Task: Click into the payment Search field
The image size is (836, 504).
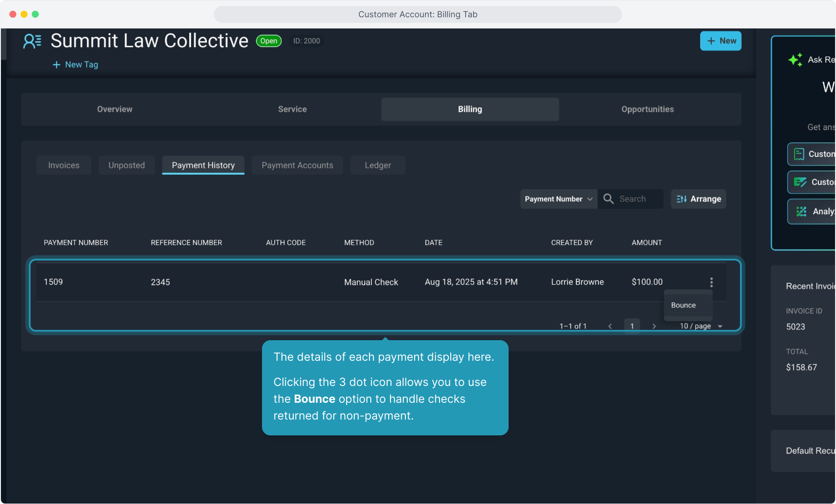Action: pos(638,199)
